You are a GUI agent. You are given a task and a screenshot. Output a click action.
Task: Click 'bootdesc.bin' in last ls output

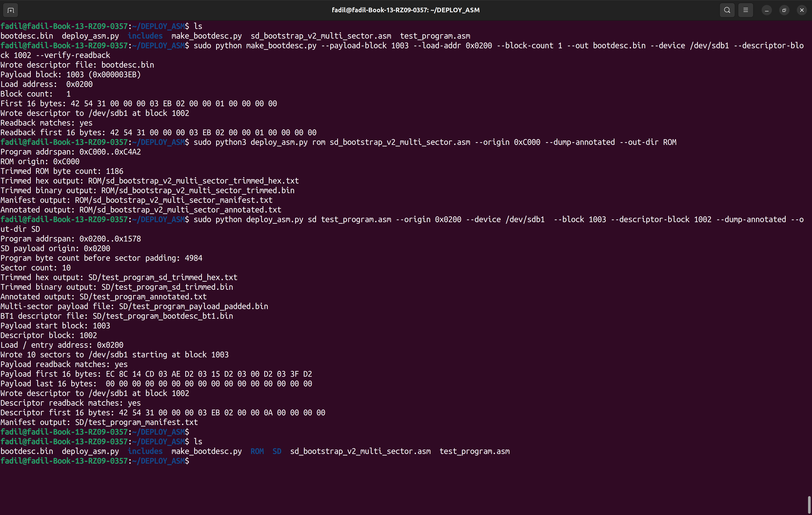[27, 451]
